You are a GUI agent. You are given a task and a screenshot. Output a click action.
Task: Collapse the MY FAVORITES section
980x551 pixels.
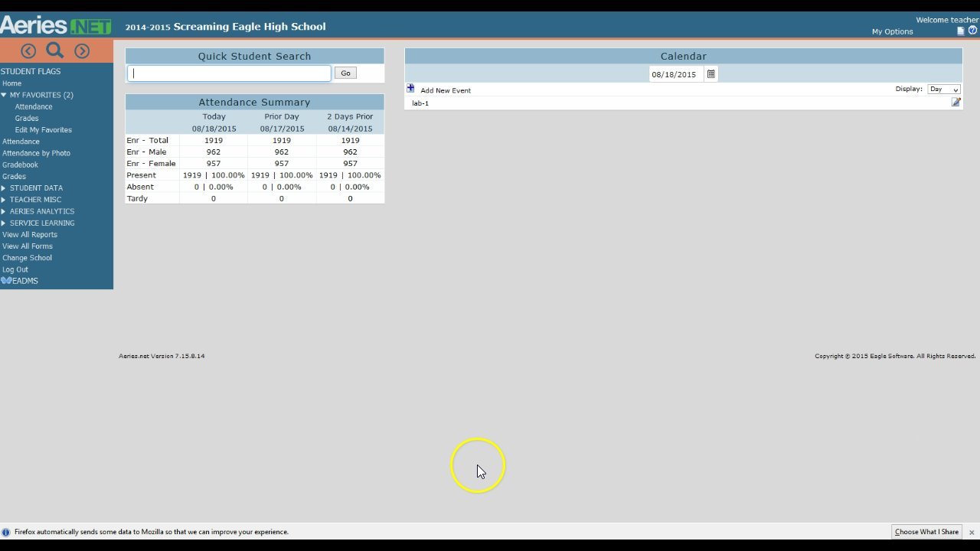coord(6,94)
